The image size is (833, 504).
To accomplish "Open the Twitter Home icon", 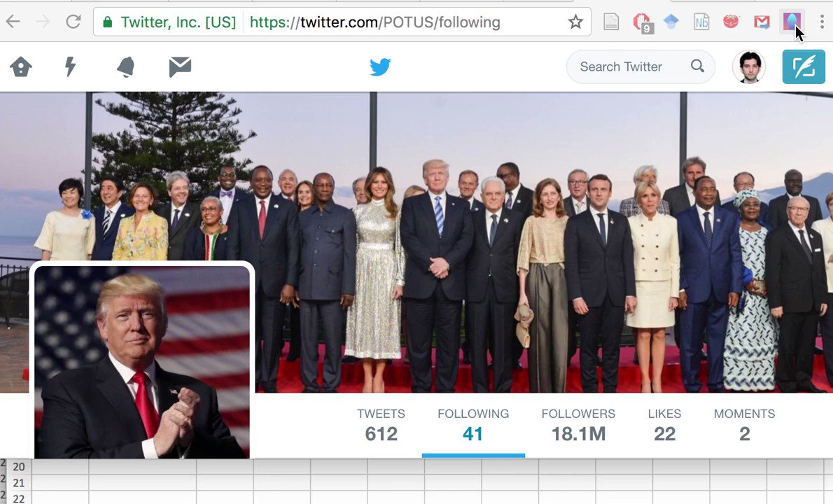I will coord(21,67).
